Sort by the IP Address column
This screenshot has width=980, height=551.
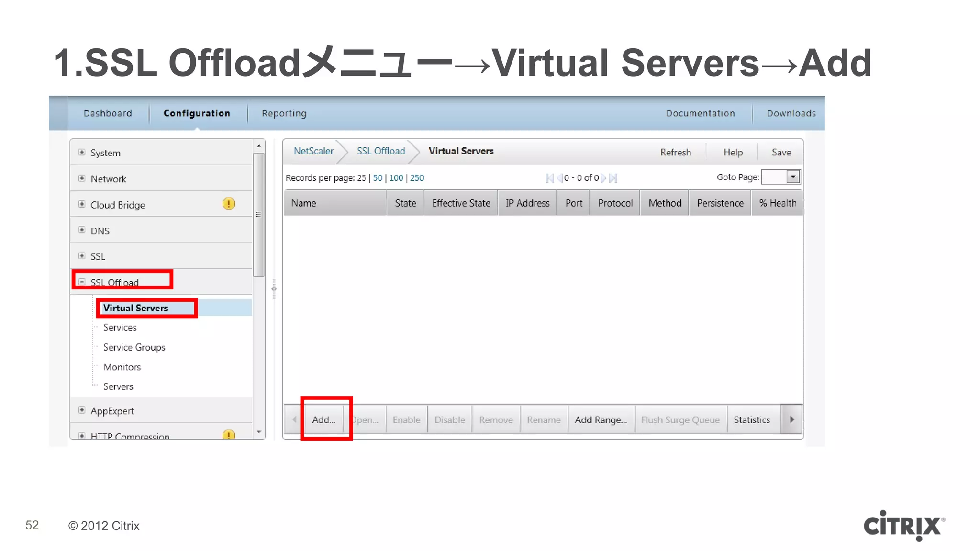(x=527, y=203)
